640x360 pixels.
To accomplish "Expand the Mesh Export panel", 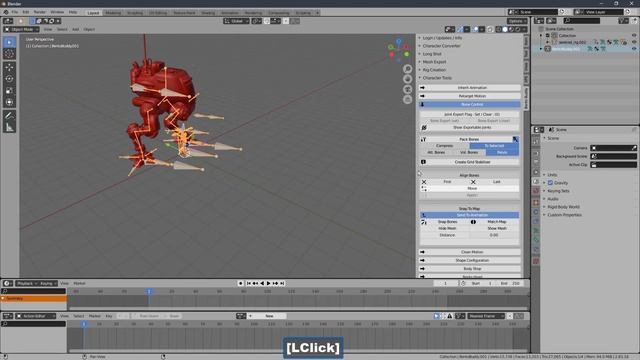I will tap(434, 62).
